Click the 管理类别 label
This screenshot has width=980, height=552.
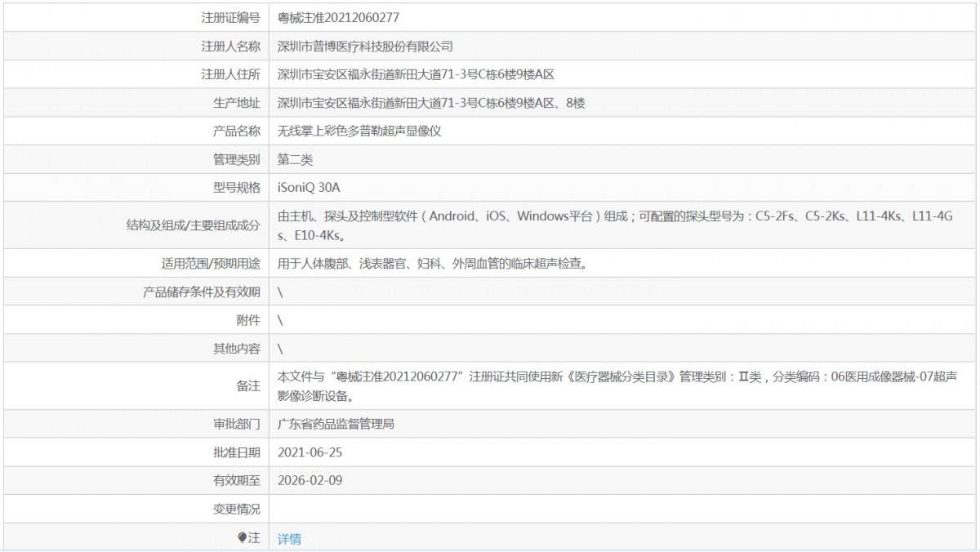[x=236, y=159]
